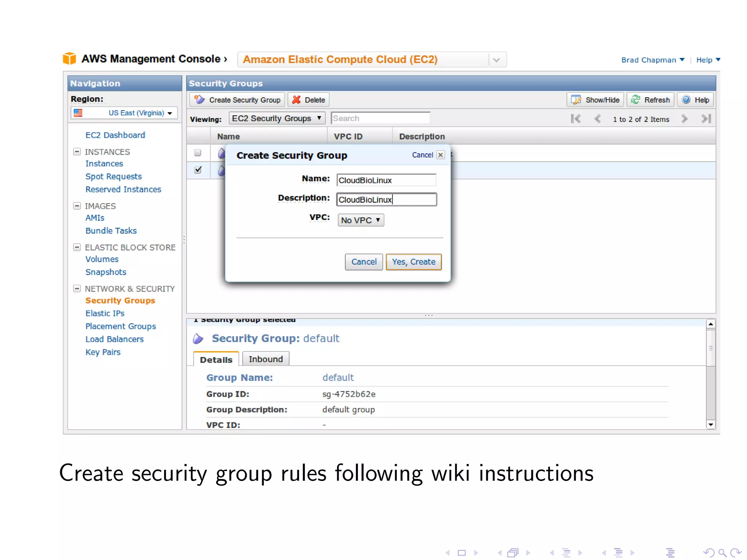Screen dimensions: 747x560
Task: Open Elastic IPs page
Action: click(x=105, y=313)
